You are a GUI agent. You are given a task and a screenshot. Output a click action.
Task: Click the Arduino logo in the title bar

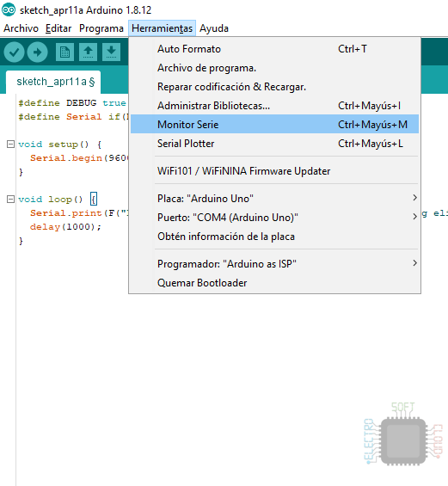9,9
